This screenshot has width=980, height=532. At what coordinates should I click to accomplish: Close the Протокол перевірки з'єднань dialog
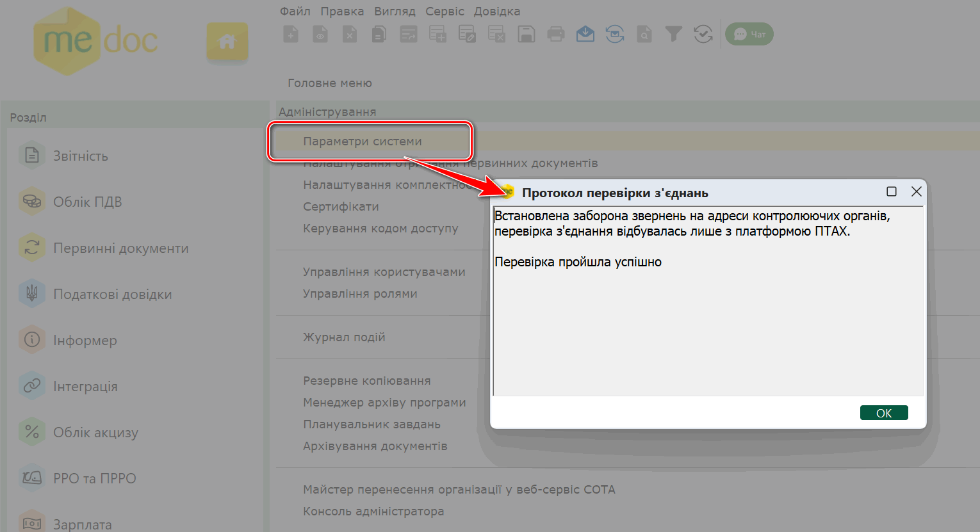pyautogui.click(x=917, y=191)
